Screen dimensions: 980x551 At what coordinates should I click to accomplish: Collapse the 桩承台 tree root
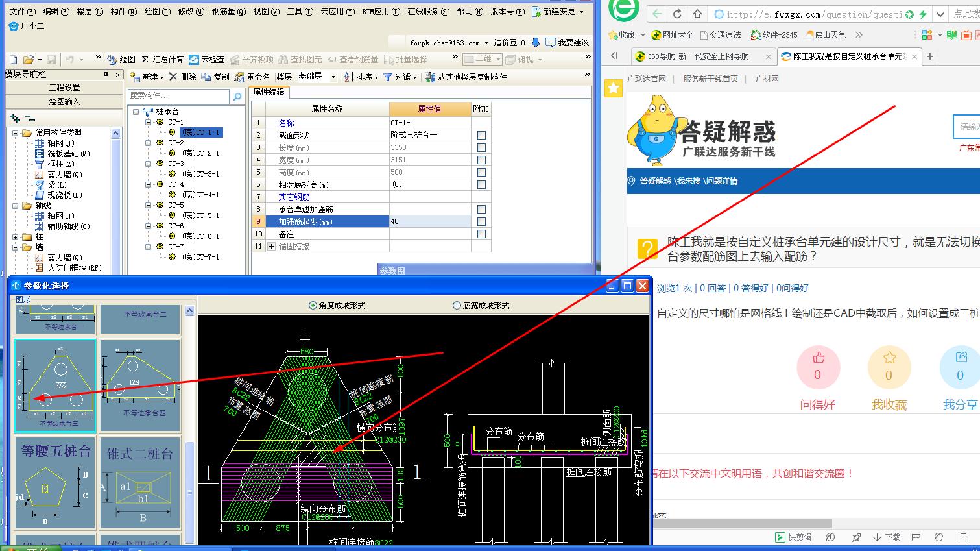coord(136,112)
